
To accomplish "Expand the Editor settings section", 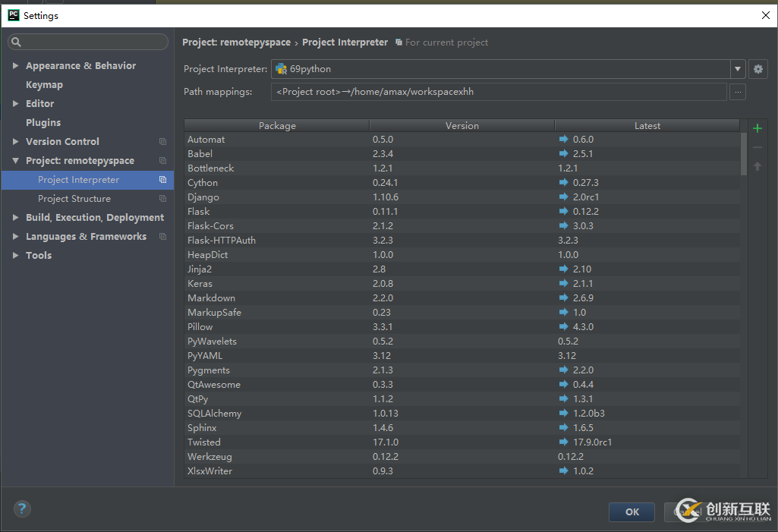I will (16, 104).
